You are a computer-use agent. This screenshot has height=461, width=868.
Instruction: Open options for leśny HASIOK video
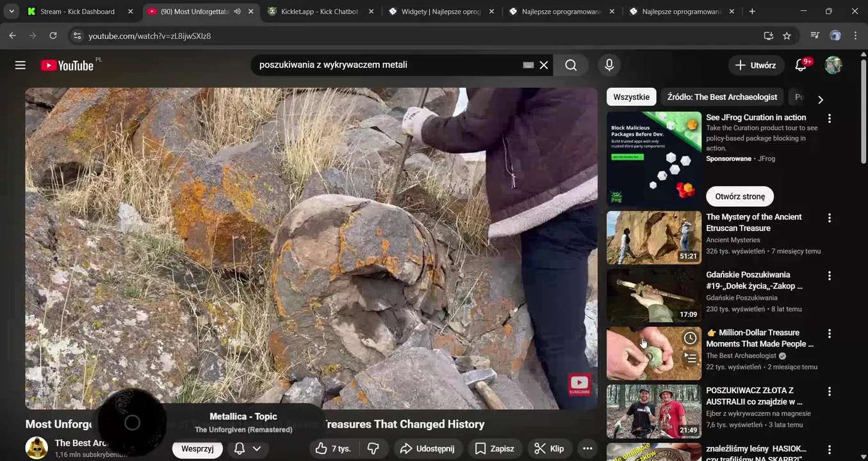(x=830, y=449)
